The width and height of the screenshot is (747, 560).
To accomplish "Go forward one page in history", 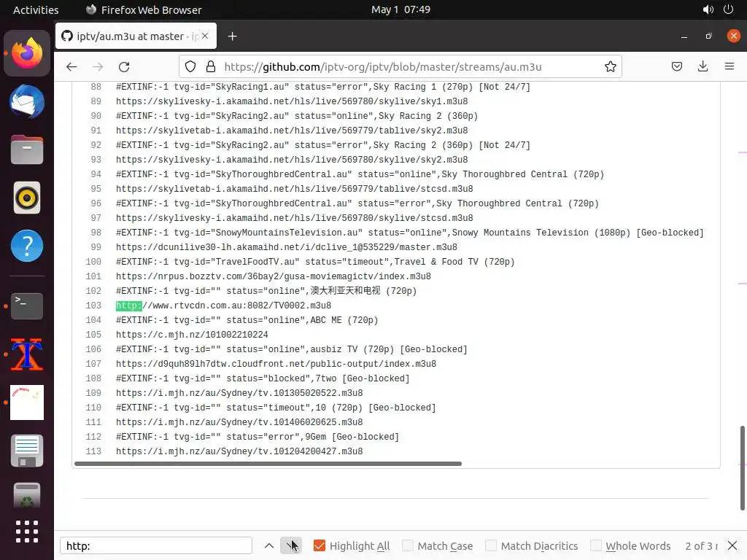I will [98, 66].
